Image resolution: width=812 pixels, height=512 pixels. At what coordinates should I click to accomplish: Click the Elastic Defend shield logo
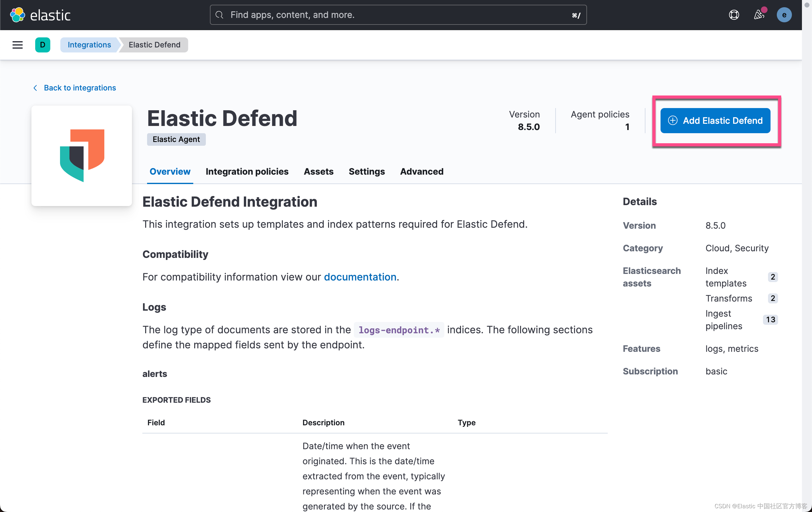click(x=82, y=155)
